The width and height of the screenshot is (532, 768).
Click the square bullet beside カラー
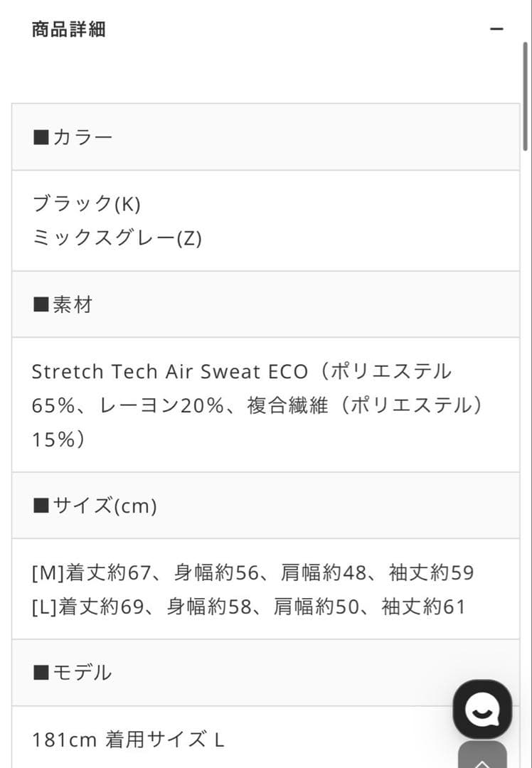[41, 137]
